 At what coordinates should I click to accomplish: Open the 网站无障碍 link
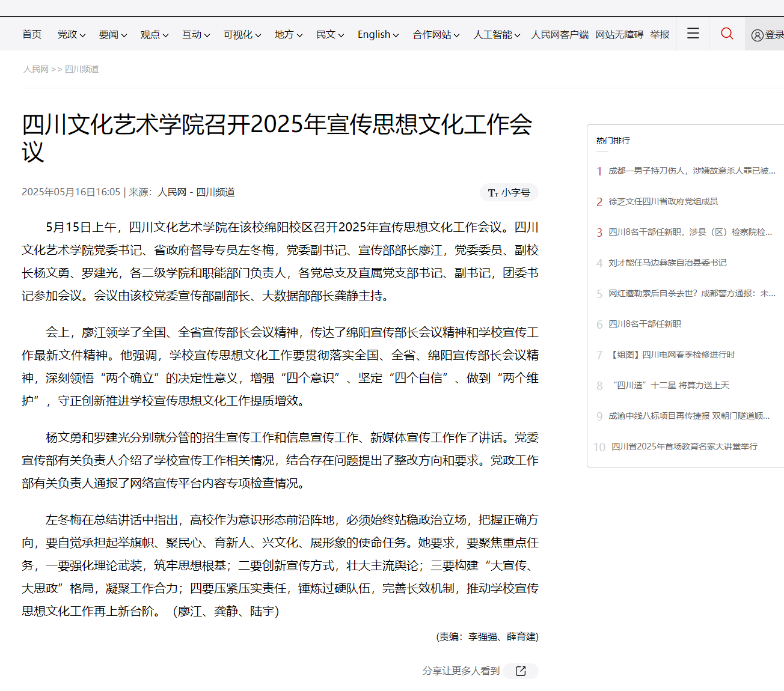coord(619,35)
